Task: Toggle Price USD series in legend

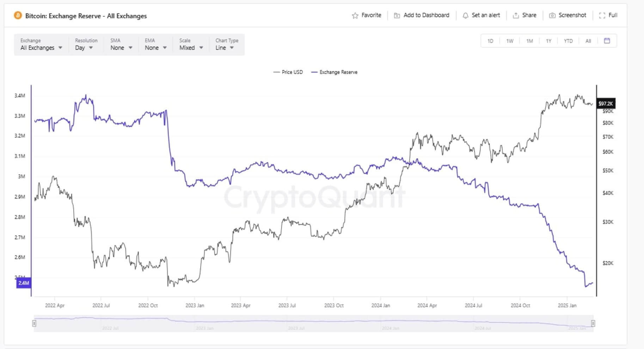Action: coord(288,72)
